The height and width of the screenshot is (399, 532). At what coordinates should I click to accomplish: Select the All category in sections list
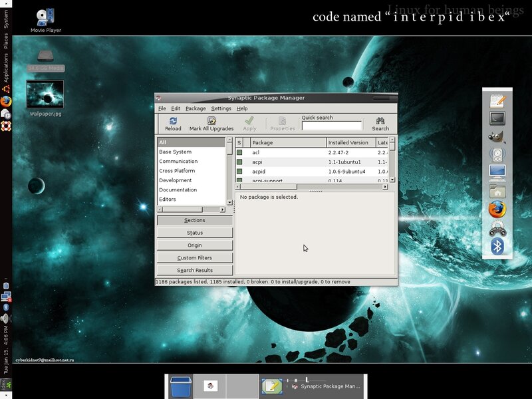point(191,142)
